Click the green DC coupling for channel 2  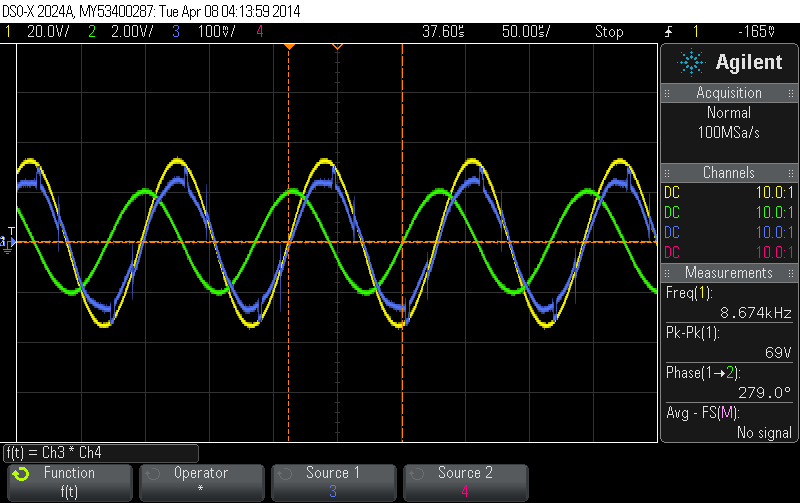click(672, 212)
